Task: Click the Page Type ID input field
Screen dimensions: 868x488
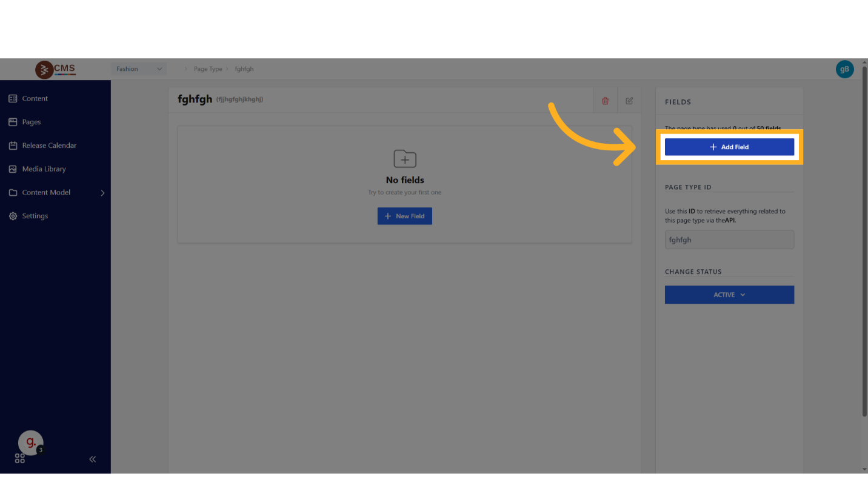Action: pos(729,239)
